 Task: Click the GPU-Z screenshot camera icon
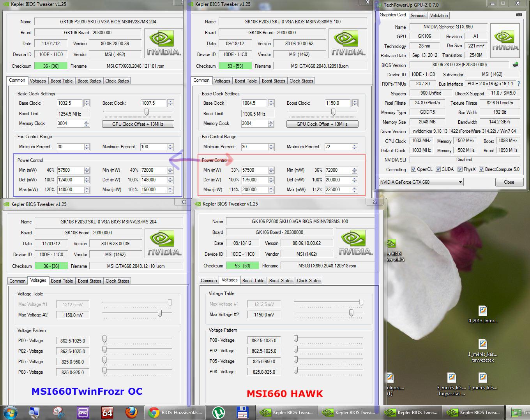click(519, 15)
